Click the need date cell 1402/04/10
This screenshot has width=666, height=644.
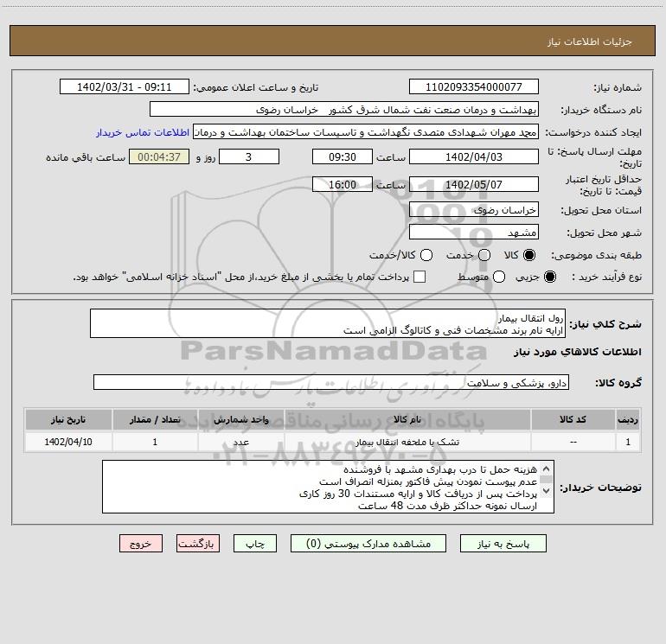tap(68, 442)
